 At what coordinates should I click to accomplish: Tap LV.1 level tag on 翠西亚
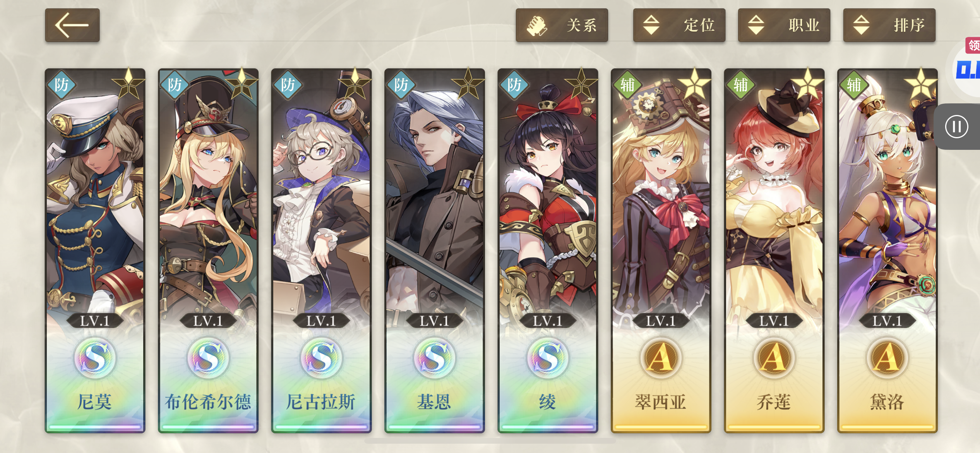pos(661,321)
